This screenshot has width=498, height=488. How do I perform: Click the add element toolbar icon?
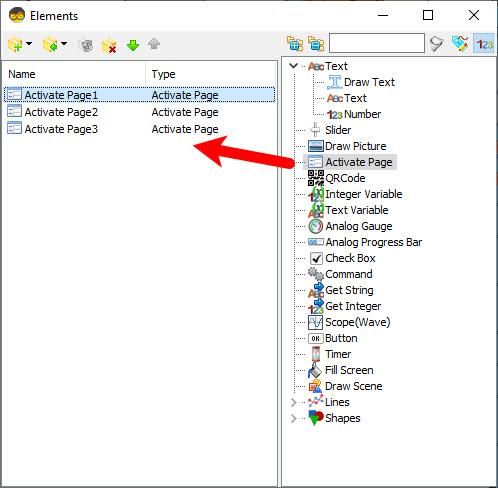tap(15, 45)
